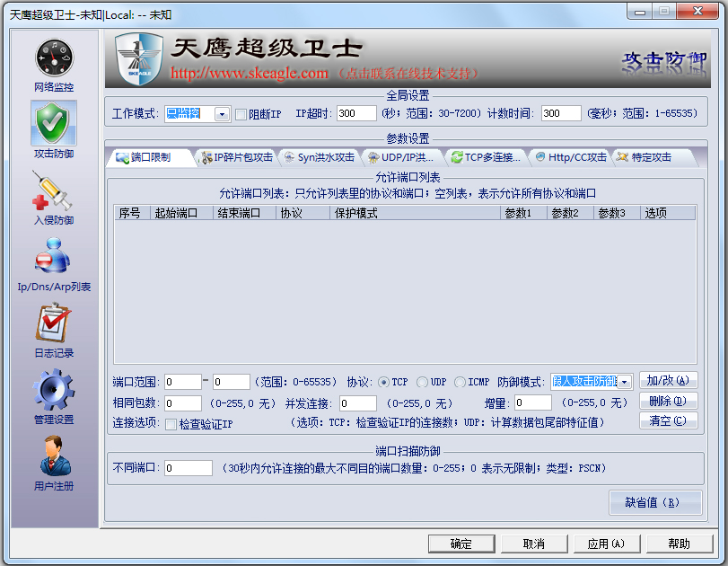Open the 工作模式 dropdown
728x566 pixels.
pyautogui.click(x=223, y=114)
